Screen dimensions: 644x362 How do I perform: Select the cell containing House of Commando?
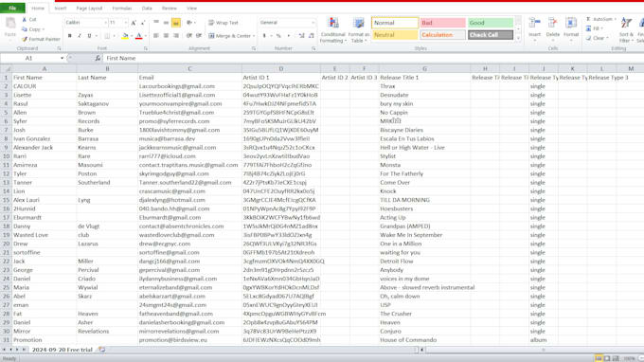click(424, 340)
